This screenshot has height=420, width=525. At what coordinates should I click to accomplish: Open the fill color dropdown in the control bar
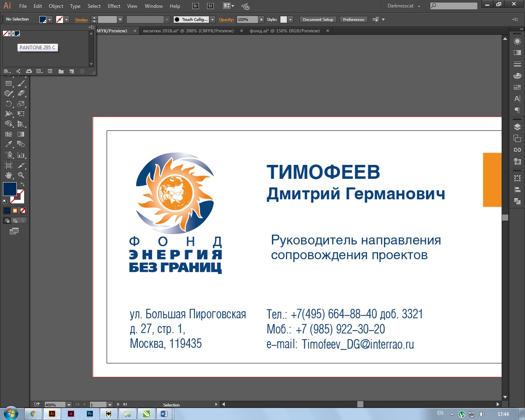tap(50, 20)
